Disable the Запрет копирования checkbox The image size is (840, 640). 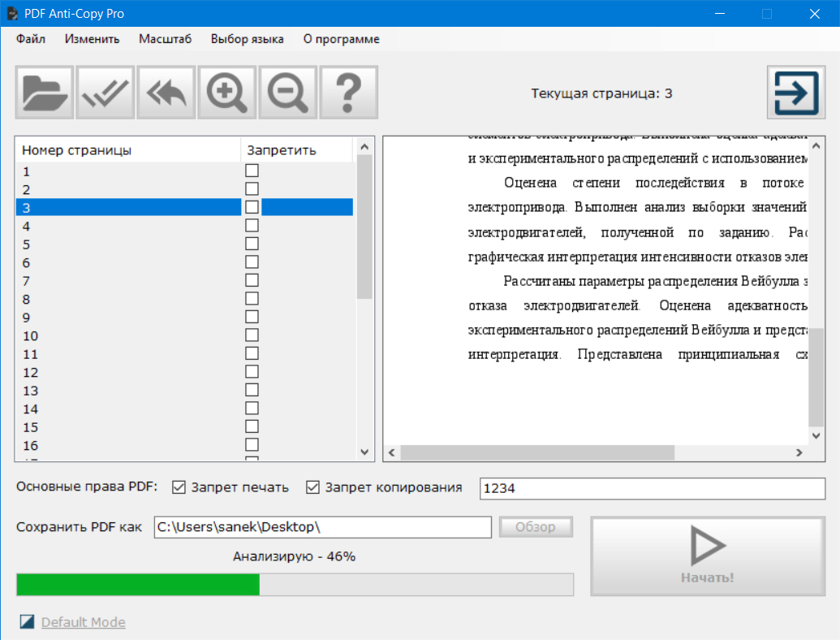coord(313,487)
